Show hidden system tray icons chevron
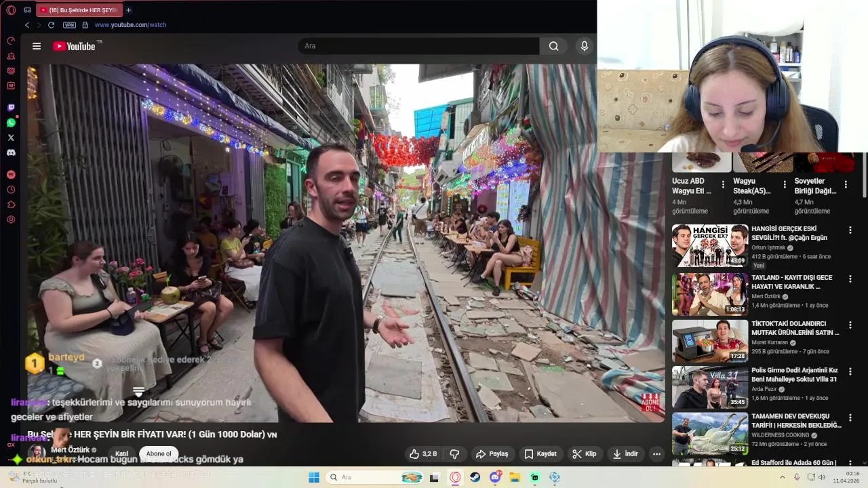This screenshot has height=488, width=868. point(782,477)
